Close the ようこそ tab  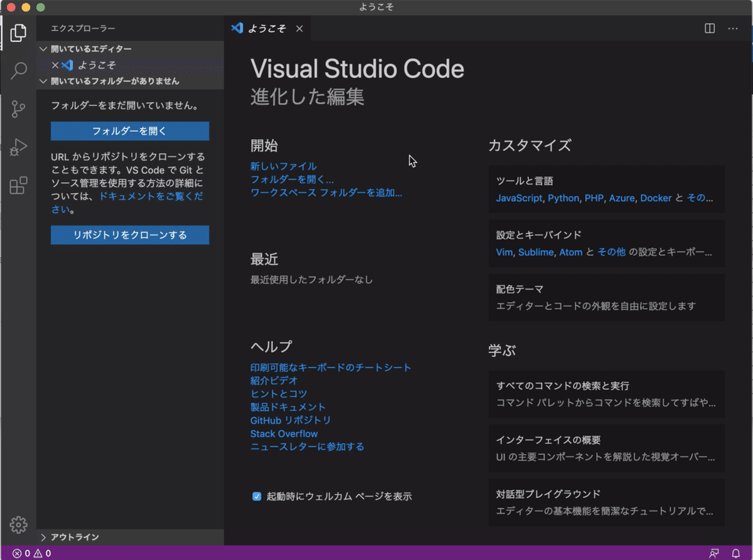point(299,29)
